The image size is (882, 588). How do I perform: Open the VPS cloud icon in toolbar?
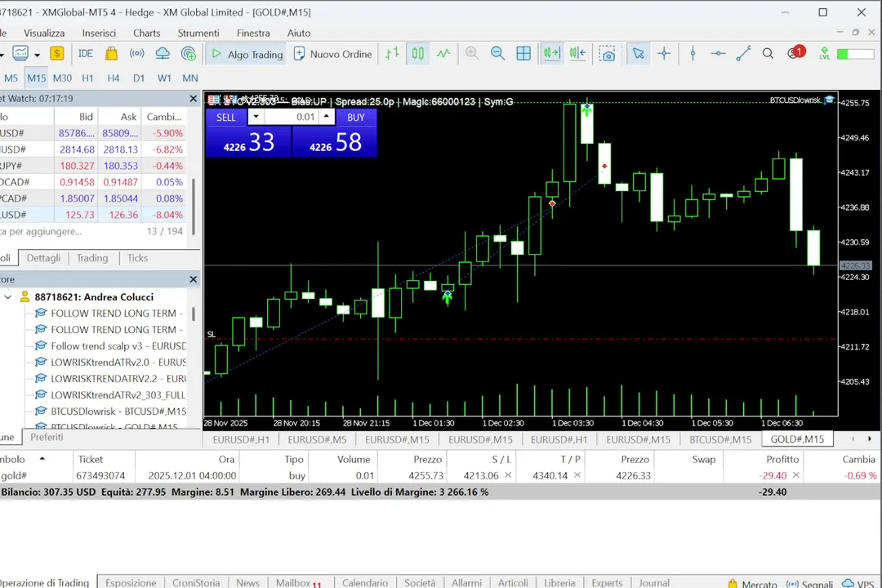(163, 54)
